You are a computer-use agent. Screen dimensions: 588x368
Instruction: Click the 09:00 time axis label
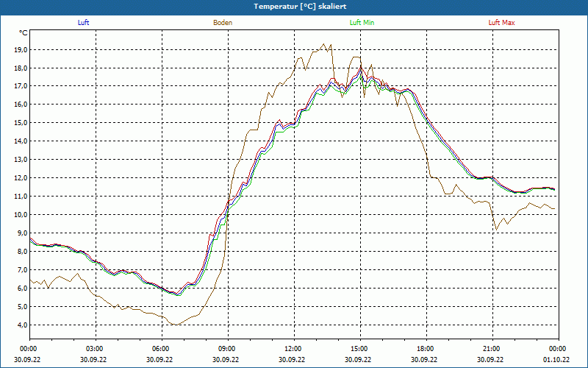(x=226, y=349)
